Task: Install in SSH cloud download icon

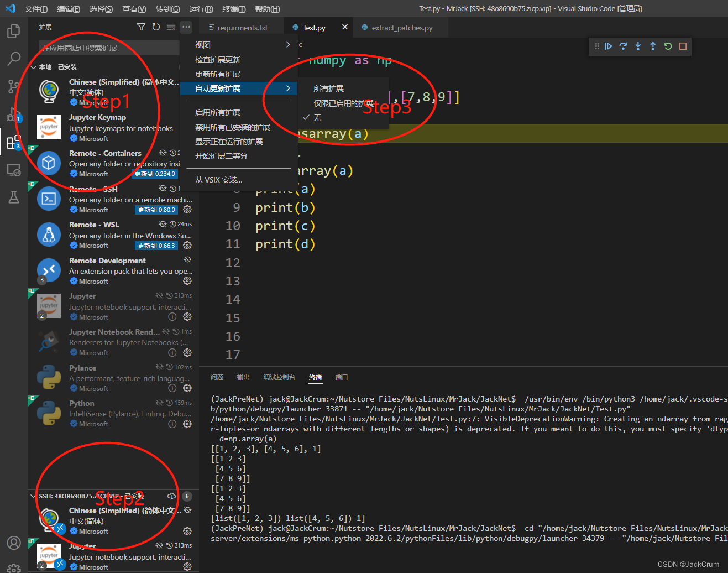Action: coord(172,496)
